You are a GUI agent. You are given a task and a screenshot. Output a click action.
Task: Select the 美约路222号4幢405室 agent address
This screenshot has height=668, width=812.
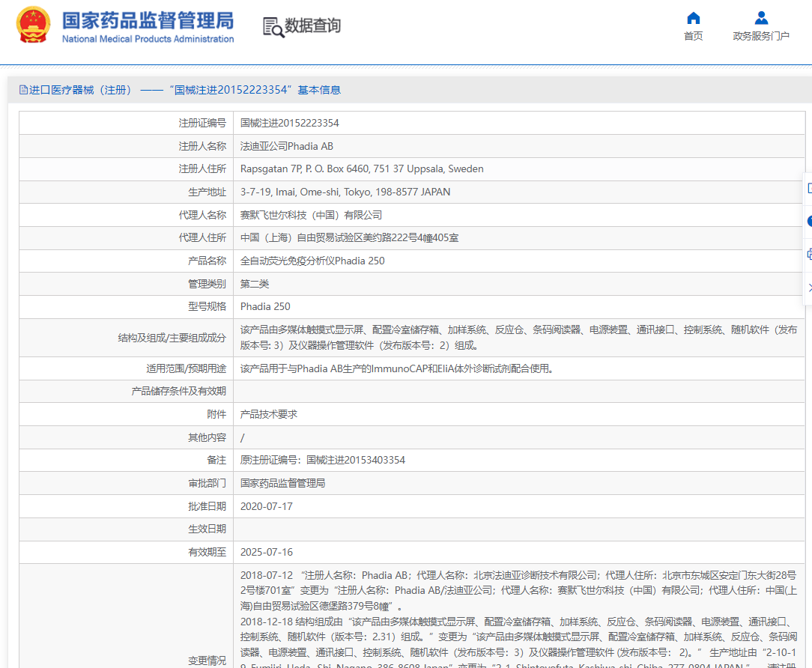pyautogui.click(x=350, y=238)
